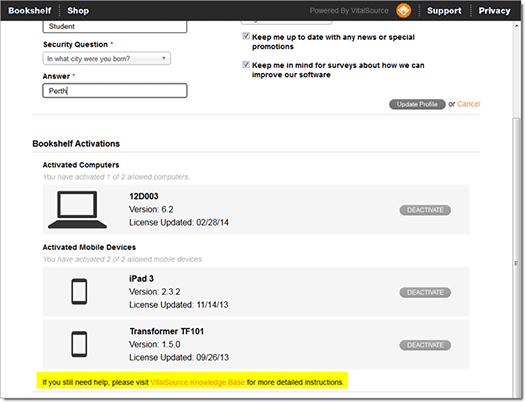Click the Update Profile button
This screenshot has width=526, height=403.
tap(417, 104)
